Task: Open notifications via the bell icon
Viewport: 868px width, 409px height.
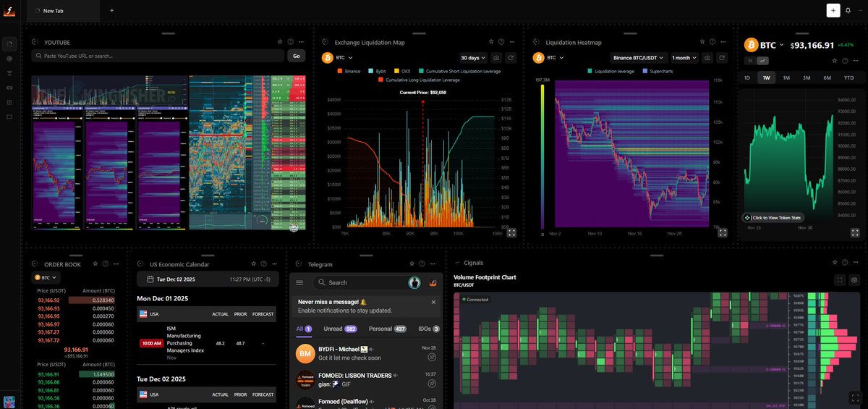Action: 848,11
